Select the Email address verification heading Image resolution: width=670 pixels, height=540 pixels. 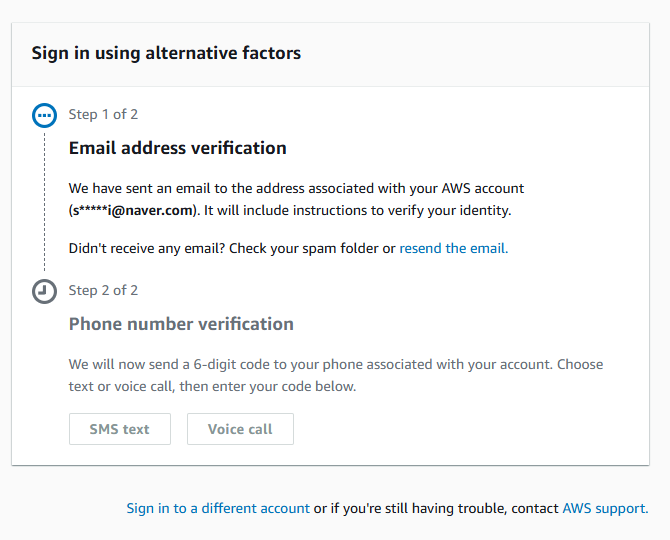point(178,148)
